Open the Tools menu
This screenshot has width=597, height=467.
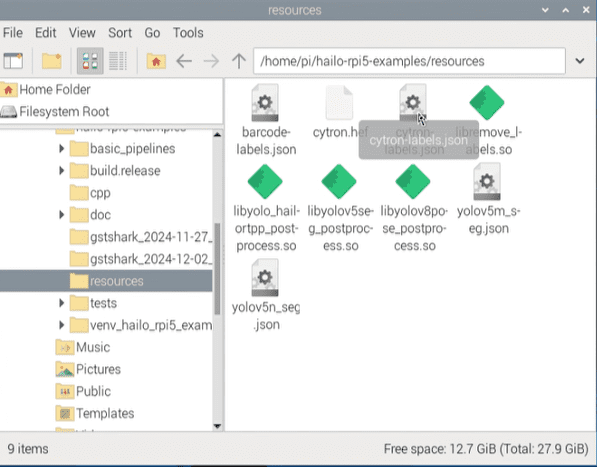188,33
